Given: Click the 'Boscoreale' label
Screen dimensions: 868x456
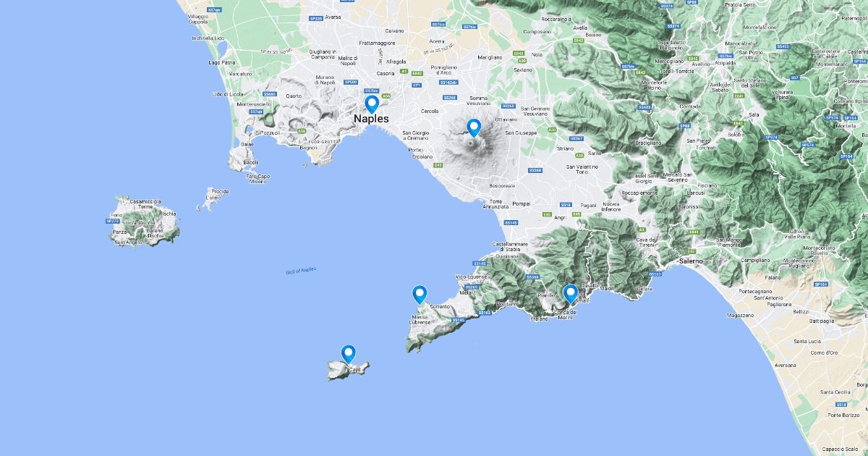Looking at the screenshot, I should click(501, 185).
